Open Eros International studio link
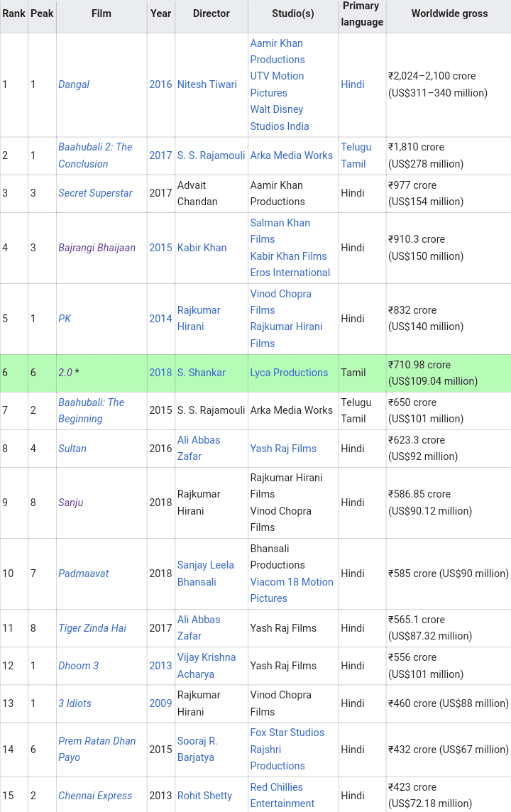This screenshot has height=812, width=511. click(x=290, y=273)
